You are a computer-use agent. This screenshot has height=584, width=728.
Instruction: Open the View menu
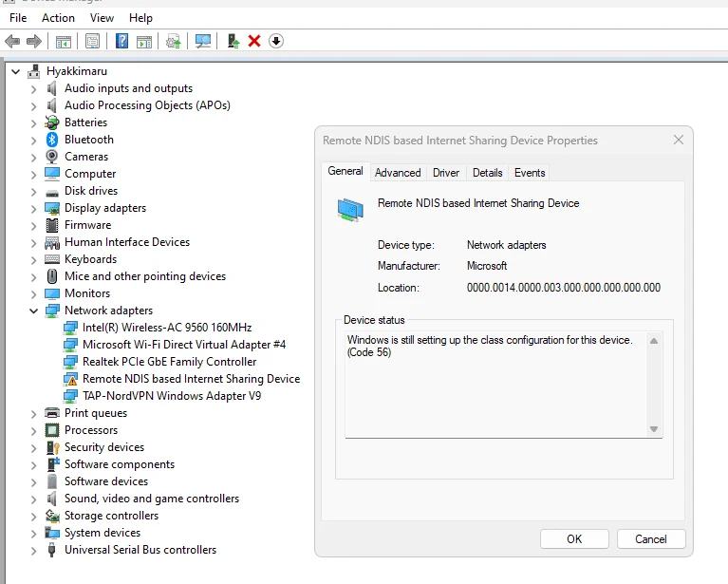[x=102, y=18]
